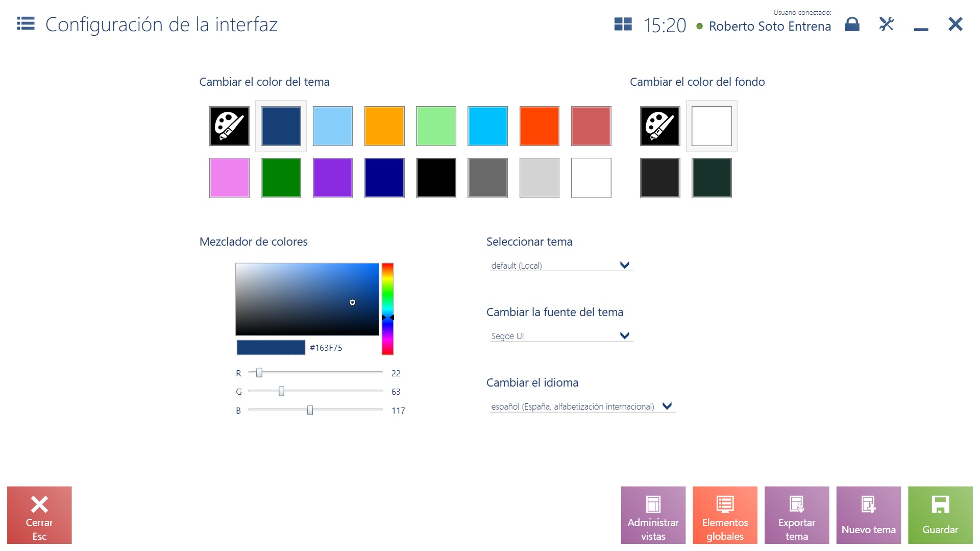Click the vertical hue spectrum bar
This screenshot has width=980, height=551.
[388, 308]
